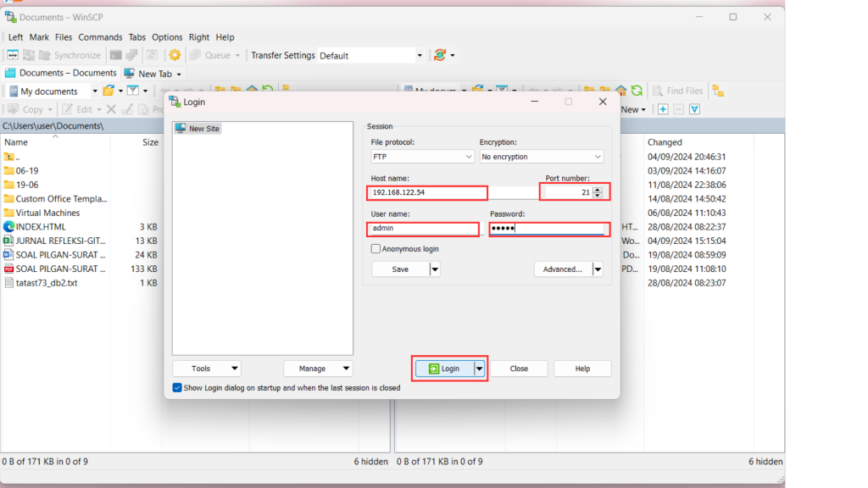The height and width of the screenshot is (488, 868).
Task: Click the session reconnect globe icon
Action: pyautogui.click(x=440, y=55)
